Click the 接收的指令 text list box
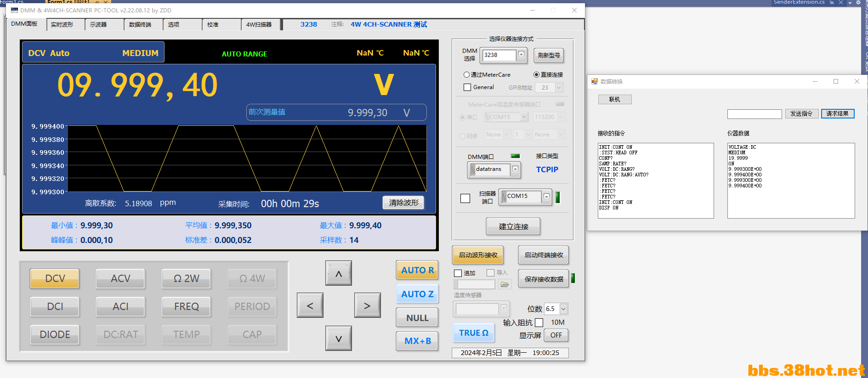 (x=656, y=181)
